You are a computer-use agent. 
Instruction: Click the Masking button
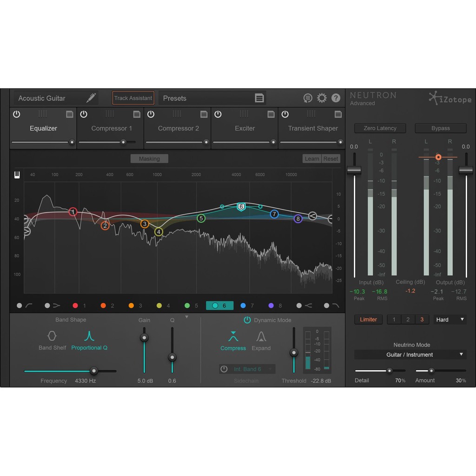coord(149,159)
